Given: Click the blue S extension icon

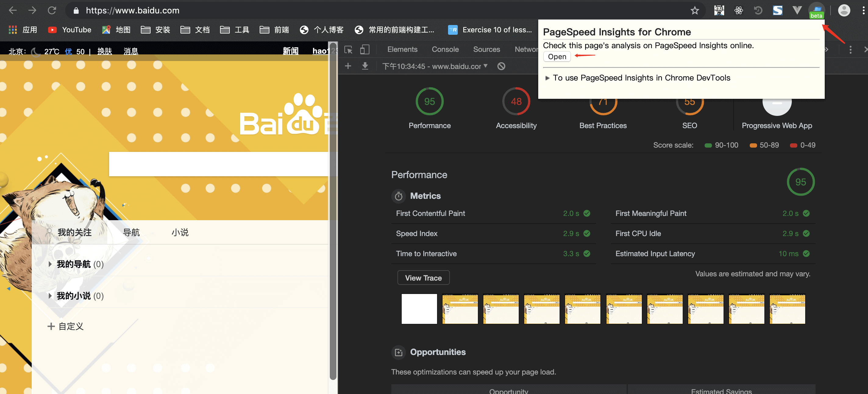Looking at the screenshot, I should coord(778,10).
